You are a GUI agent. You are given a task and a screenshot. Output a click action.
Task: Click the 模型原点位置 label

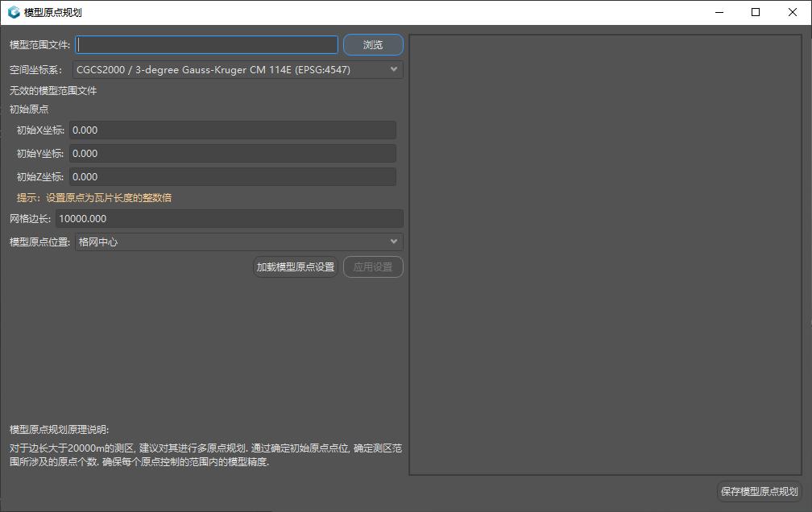pos(39,242)
